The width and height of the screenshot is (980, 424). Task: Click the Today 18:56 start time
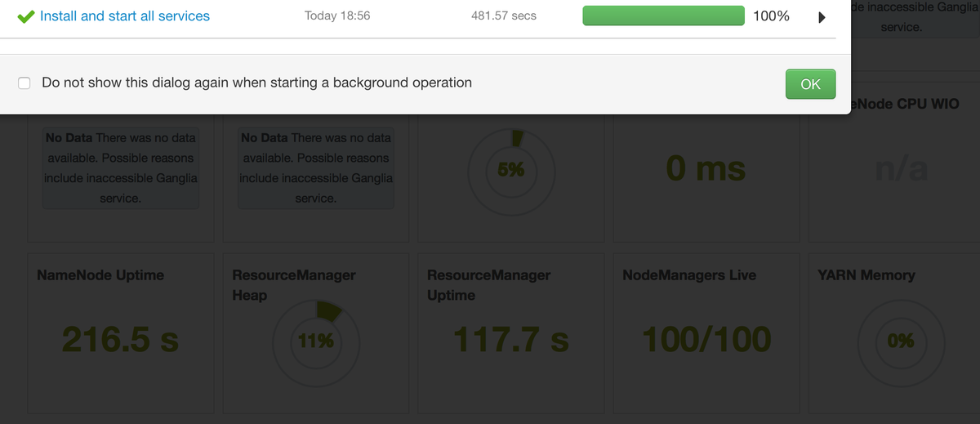tap(337, 16)
